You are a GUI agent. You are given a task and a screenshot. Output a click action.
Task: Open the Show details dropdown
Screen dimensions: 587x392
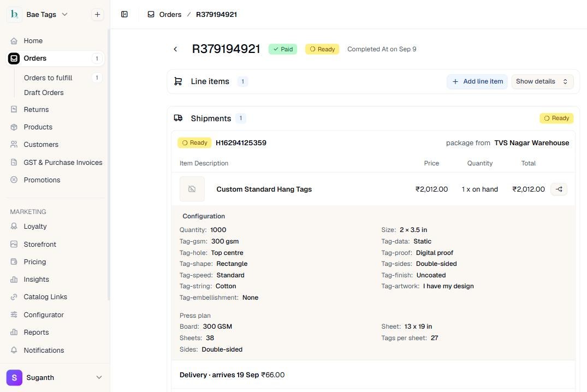coord(542,81)
